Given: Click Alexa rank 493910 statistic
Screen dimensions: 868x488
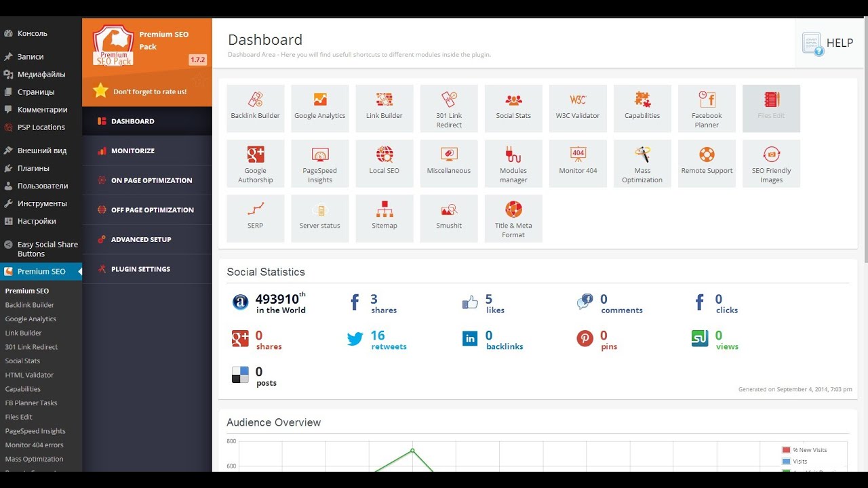Looking at the screenshot, I should [x=269, y=303].
